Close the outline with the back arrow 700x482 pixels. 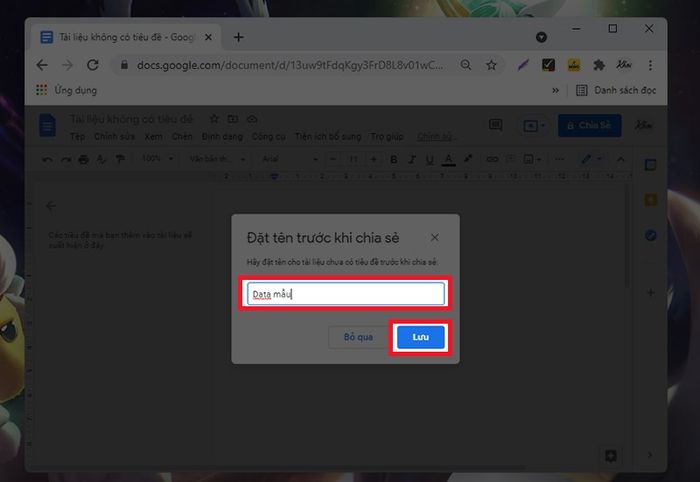point(51,206)
